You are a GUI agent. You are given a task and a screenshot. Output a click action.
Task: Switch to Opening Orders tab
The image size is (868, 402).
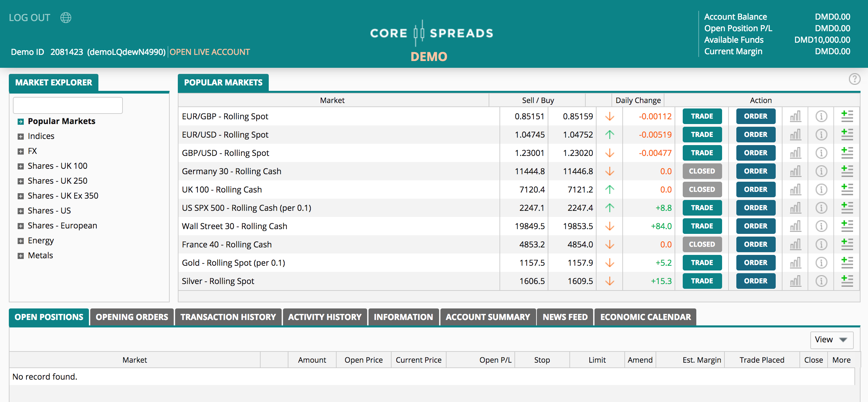pyautogui.click(x=132, y=317)
